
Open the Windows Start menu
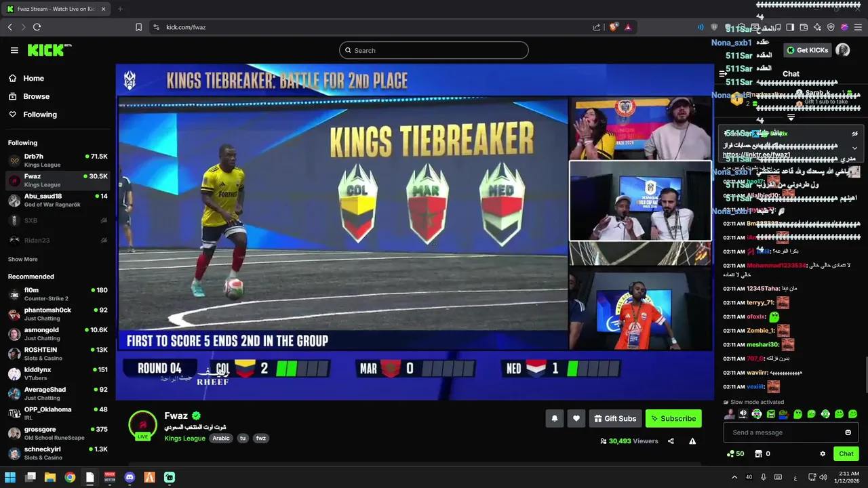[10, 477]
